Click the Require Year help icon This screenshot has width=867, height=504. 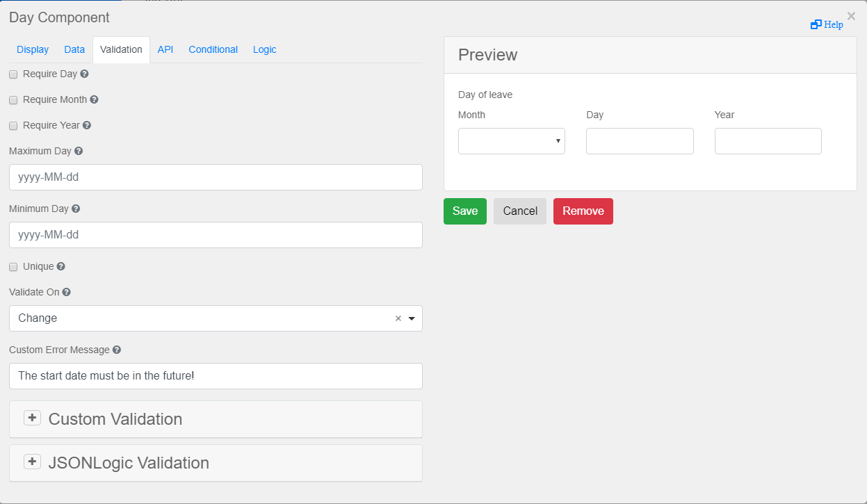pos(86,125)
